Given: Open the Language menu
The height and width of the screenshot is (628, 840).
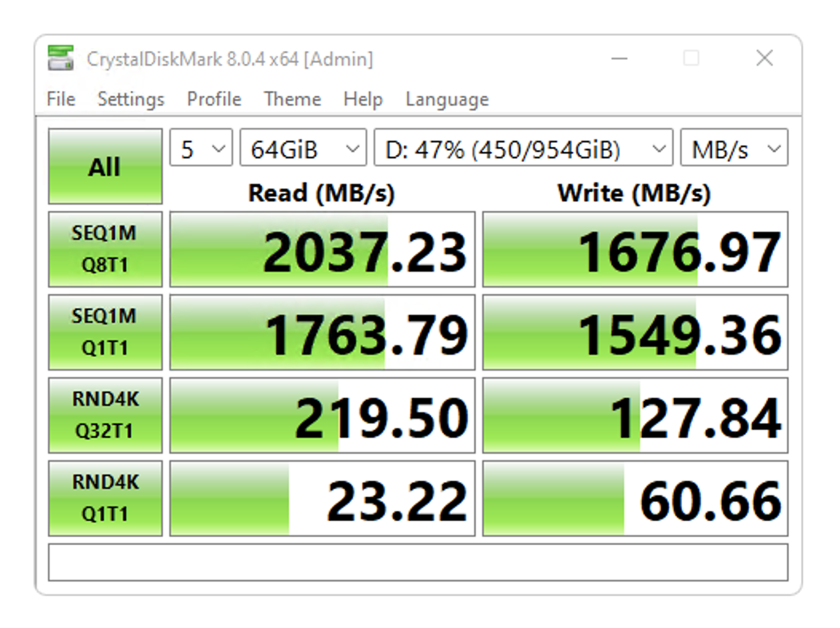Looking at the screenshot, I should coord(447,99).
